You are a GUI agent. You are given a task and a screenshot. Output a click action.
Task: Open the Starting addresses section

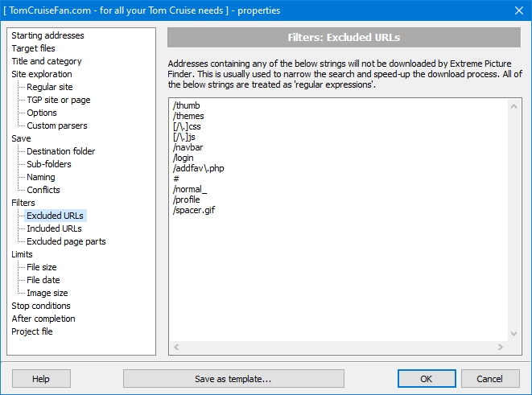pyautogui.click(x=47, y=35)
